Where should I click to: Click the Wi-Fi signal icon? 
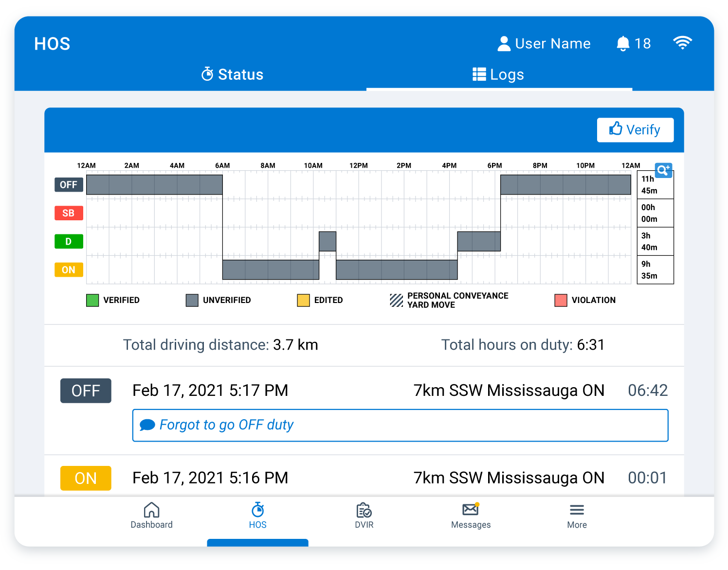pos(682,43)
